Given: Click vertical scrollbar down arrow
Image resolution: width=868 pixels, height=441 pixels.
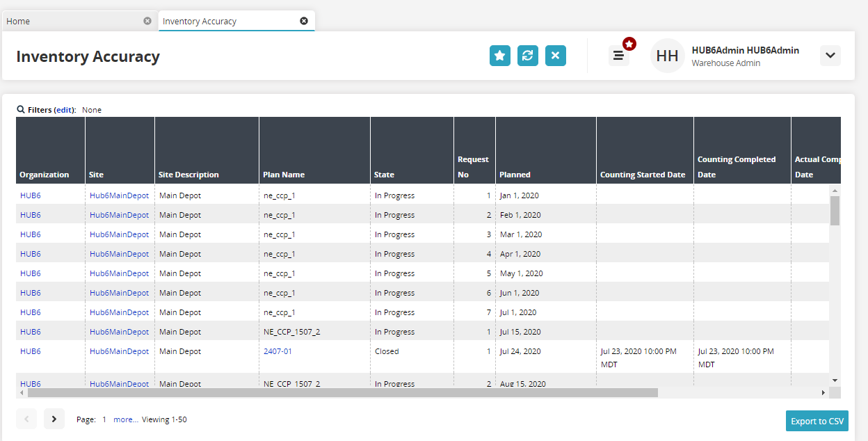Looking at the screenshot, I should coord(835,380).
